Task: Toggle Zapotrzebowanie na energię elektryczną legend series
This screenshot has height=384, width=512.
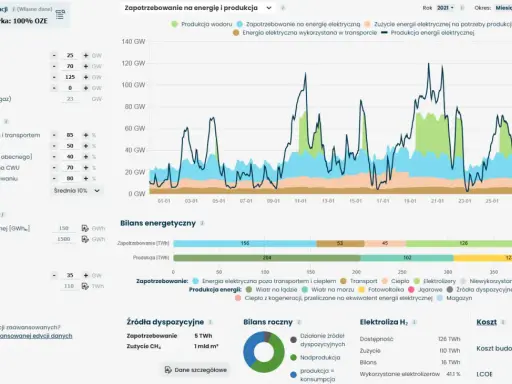Action: pyautogui.click(x=299, y=24)
